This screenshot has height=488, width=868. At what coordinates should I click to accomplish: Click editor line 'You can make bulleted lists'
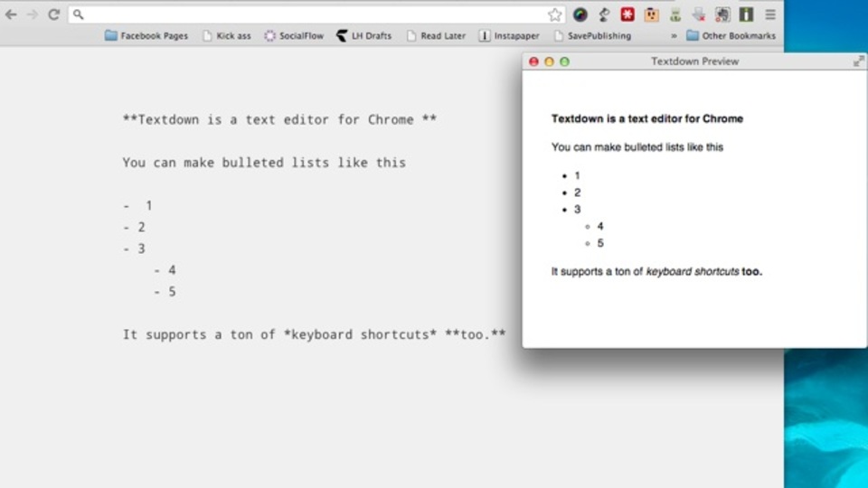coord(264,163)
